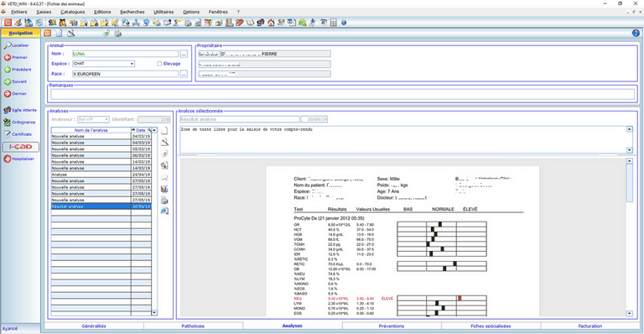
Task: Select the Résultat analyse row dated 30/09/19
Action: pos(101,206)
